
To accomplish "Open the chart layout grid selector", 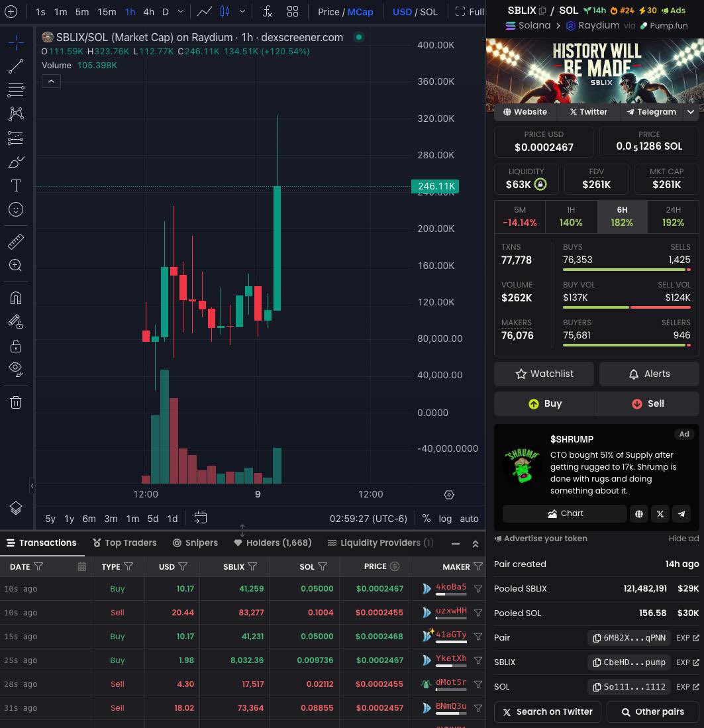I will [293, 12].
